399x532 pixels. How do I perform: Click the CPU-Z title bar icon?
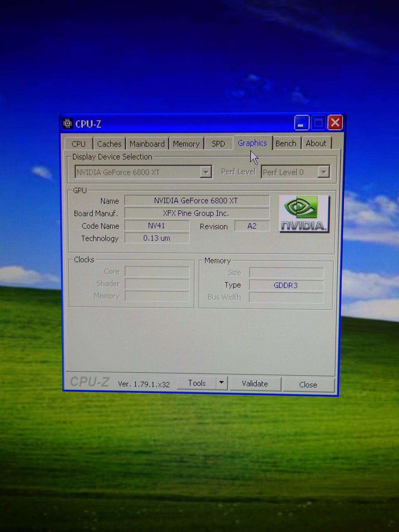pos(67,123)
